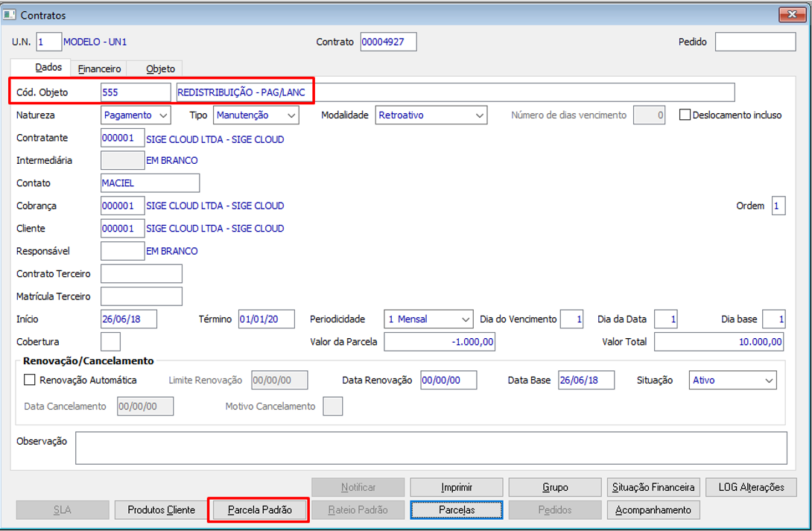Click the Dia da Data field
812x531 pixels.
(x=665, y=319)
